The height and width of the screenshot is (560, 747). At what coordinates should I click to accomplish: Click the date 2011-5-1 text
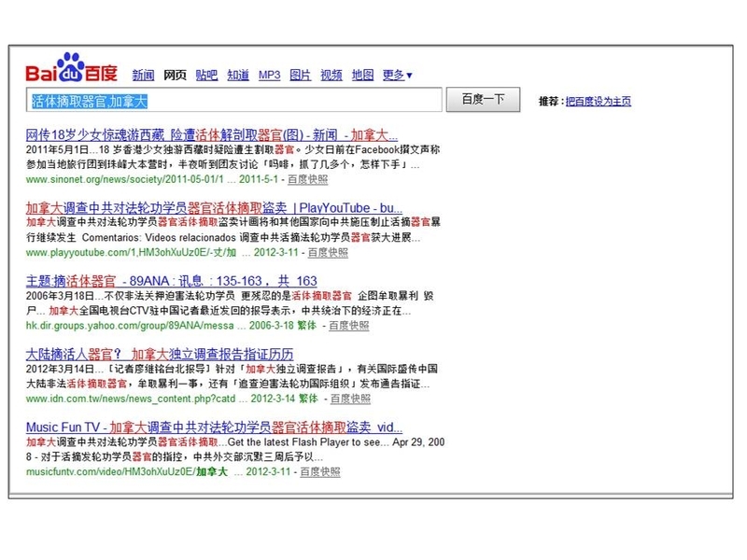tap(259, 179)
